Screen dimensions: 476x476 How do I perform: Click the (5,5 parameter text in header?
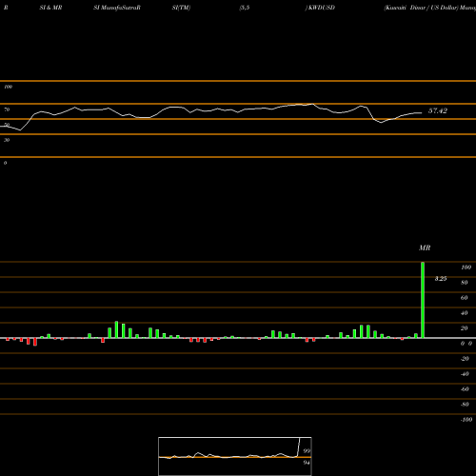(245, 8)
